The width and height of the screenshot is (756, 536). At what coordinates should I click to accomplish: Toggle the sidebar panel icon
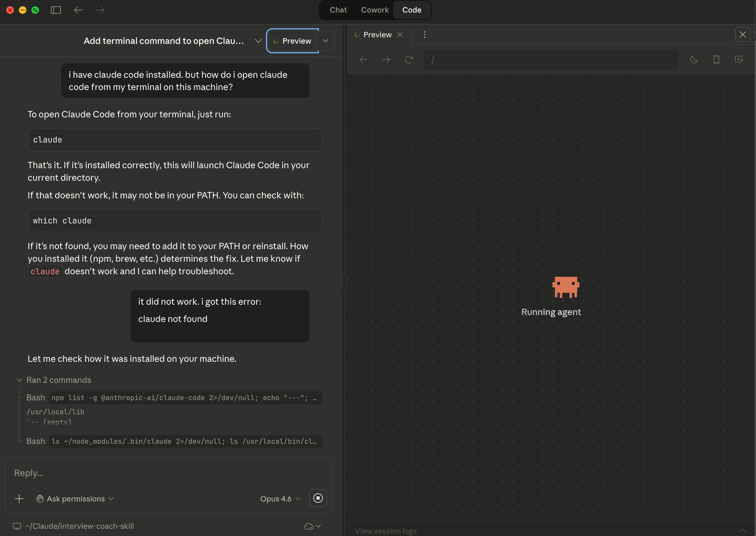[x=56, y=10]
